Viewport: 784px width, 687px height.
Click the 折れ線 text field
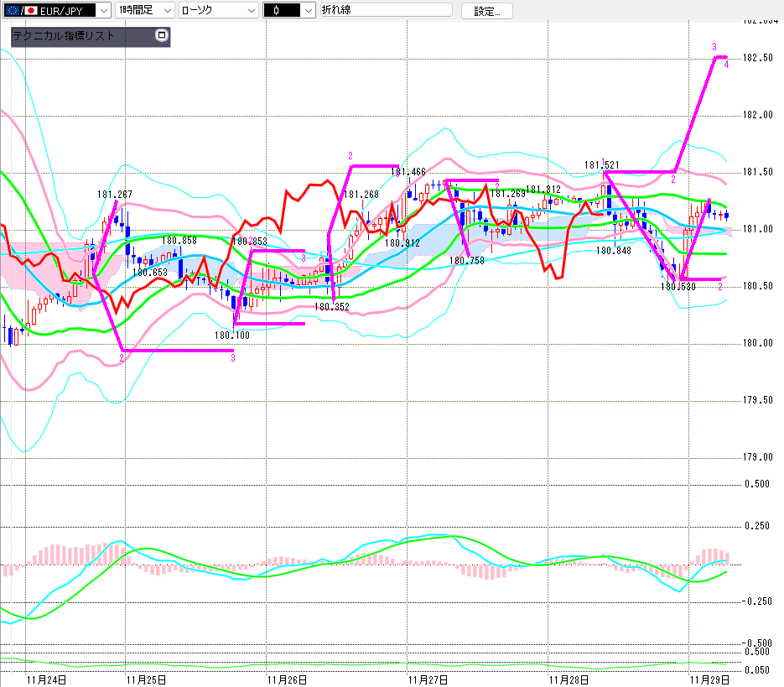pyautogui.click(x=386, y=10)
